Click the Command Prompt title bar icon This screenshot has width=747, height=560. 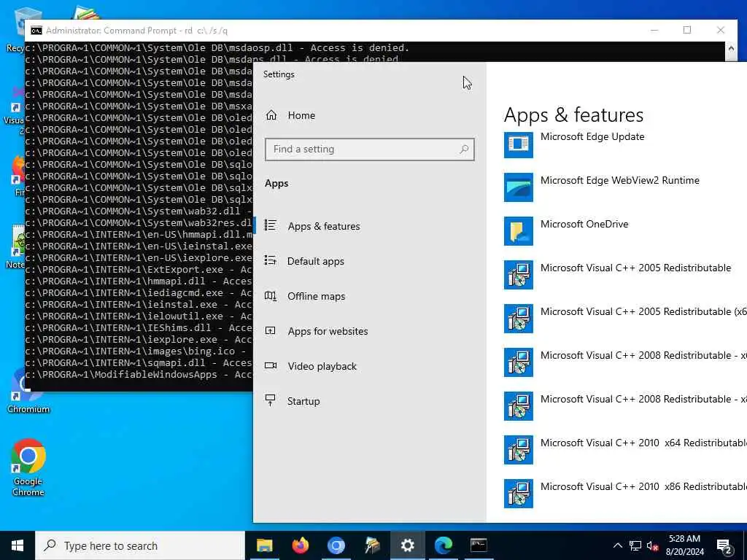pyautogui.click(x=36, y=31)
